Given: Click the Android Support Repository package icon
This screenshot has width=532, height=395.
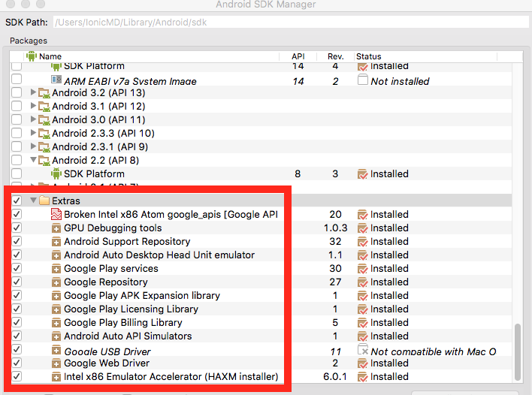Looking at the screenshot, I should [x=56, y=242].
